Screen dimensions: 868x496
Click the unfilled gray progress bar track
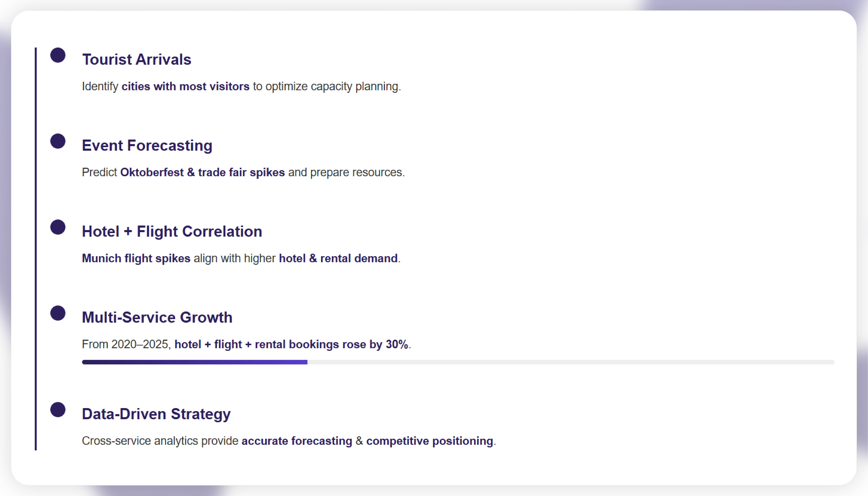[571, 362]
